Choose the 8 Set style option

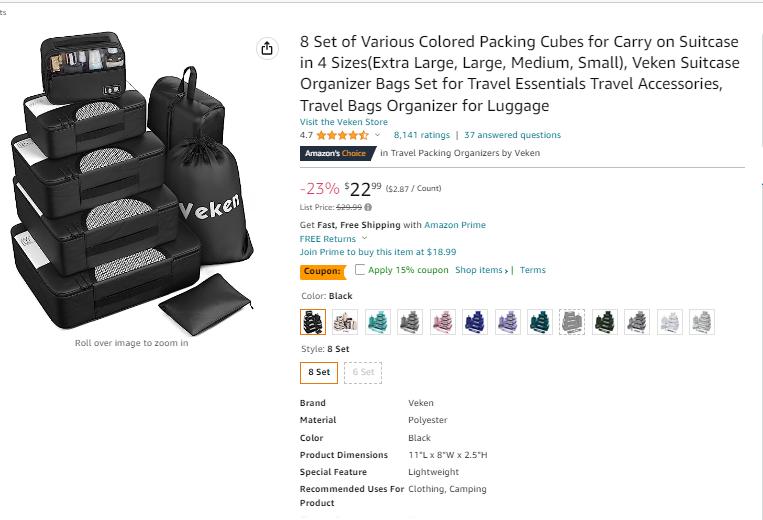318,372
